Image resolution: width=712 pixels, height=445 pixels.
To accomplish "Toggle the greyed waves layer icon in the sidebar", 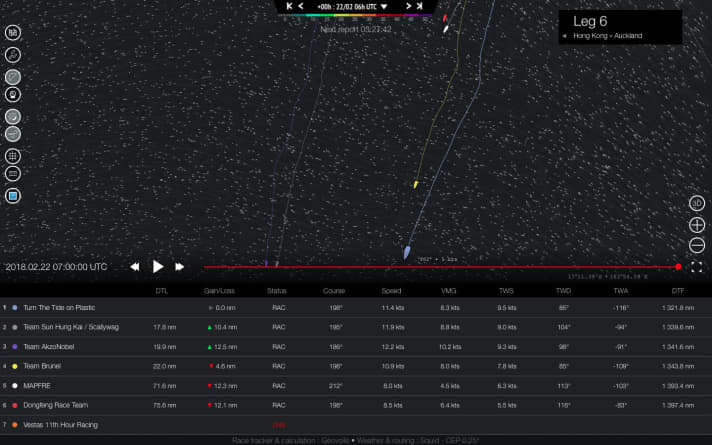I will (13, 134).
